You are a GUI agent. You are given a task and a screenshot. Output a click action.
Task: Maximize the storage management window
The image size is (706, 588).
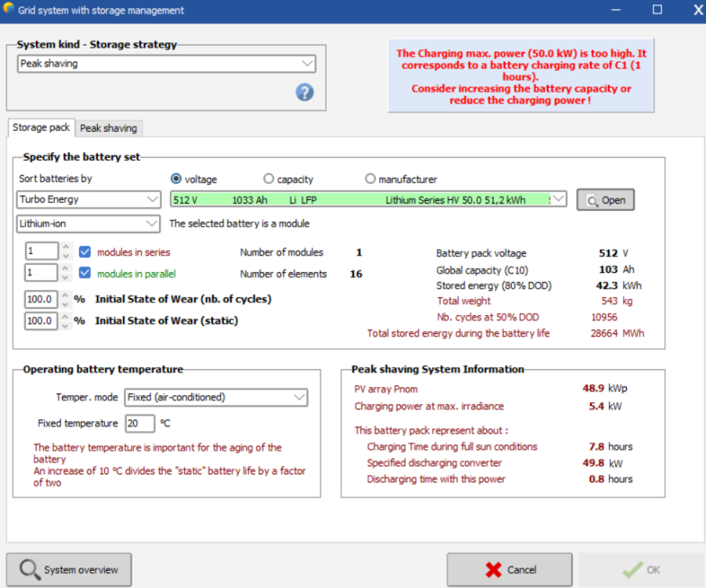(x=657, y=10)
